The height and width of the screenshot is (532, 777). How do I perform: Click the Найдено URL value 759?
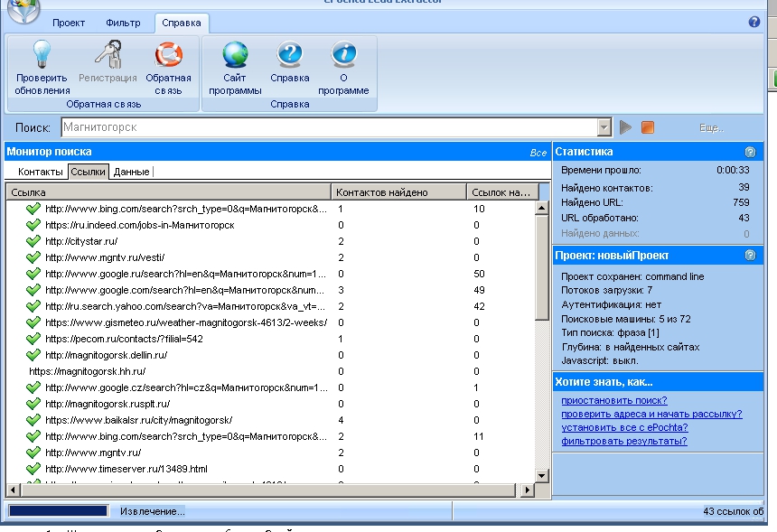pyautogui.click(x=741, y=202)
